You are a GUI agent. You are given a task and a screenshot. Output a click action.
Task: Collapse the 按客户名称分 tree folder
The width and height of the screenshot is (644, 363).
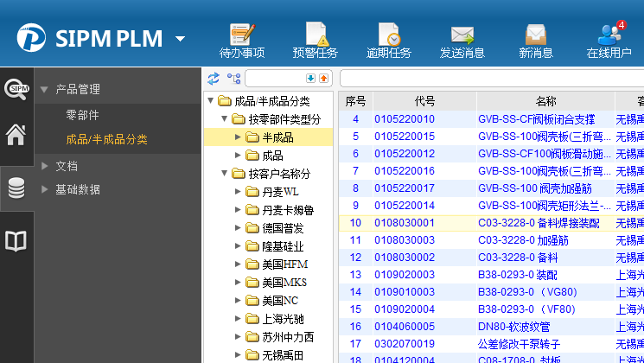click(226, 174)
